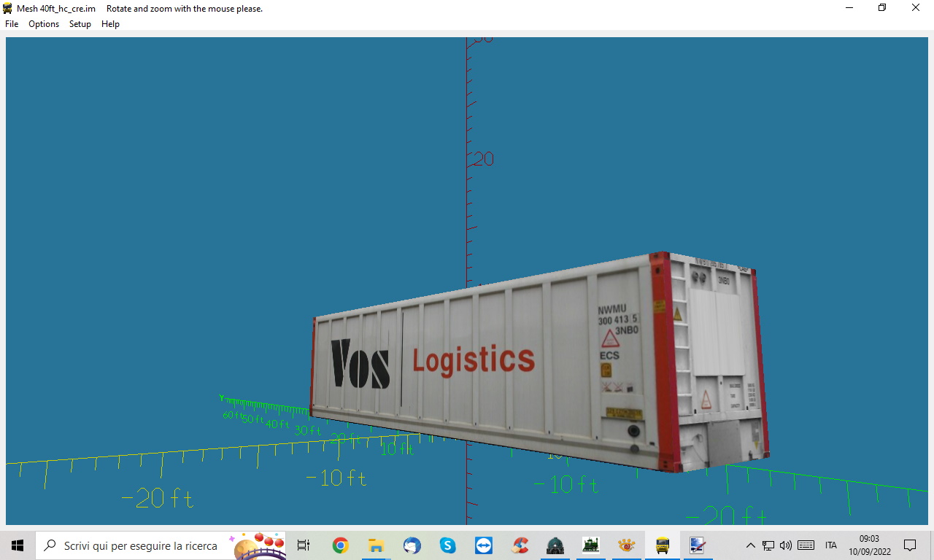Close the mesh viewer window
The image size is (934, 560).
click(x=916, y=8)
